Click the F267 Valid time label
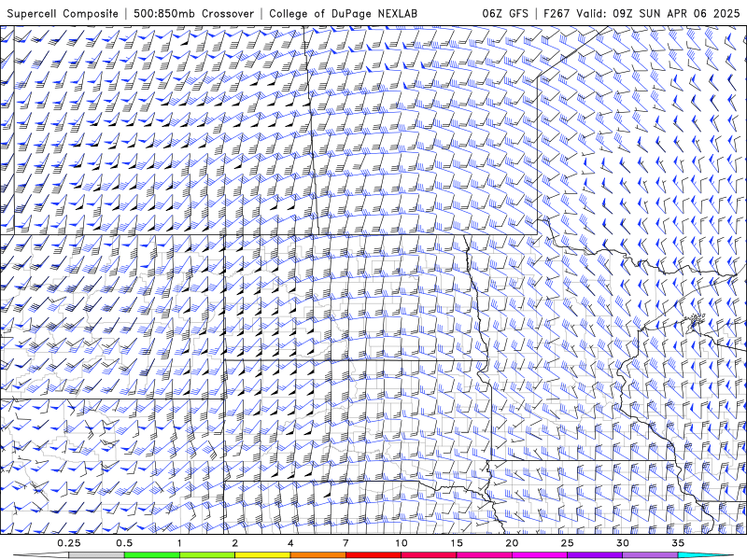The image size is (747, 560). pyautogui.click(x=641, y=14)
